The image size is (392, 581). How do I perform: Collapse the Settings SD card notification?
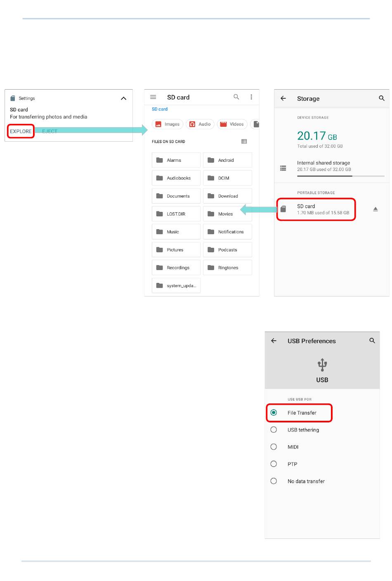(x=123, y=98)
